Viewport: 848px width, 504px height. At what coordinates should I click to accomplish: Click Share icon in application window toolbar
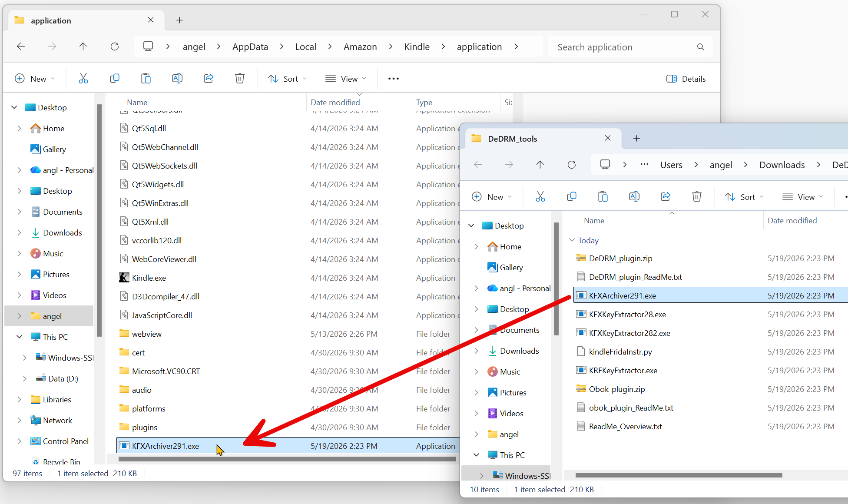[208, 79]
